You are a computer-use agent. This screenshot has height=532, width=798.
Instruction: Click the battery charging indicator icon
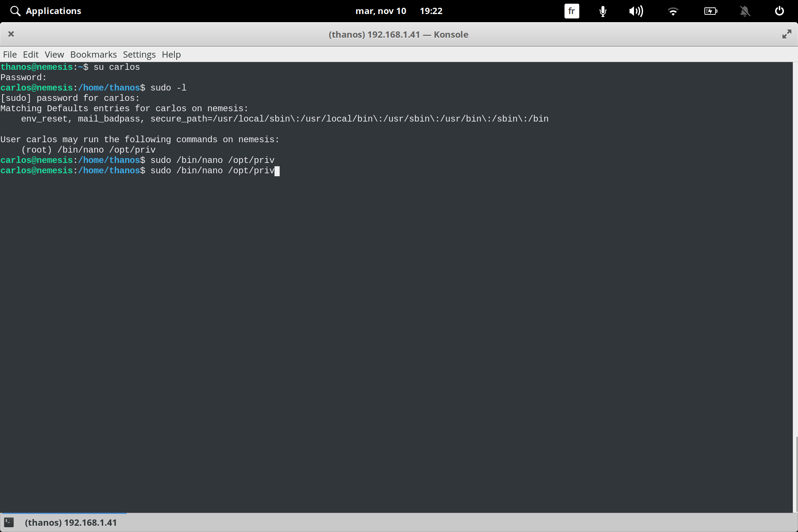pos(710,11)
